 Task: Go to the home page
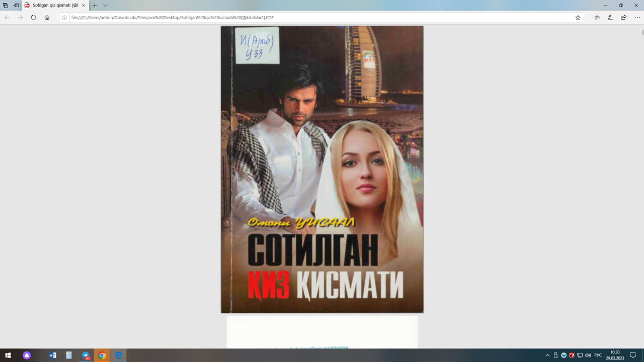[47, 17]
